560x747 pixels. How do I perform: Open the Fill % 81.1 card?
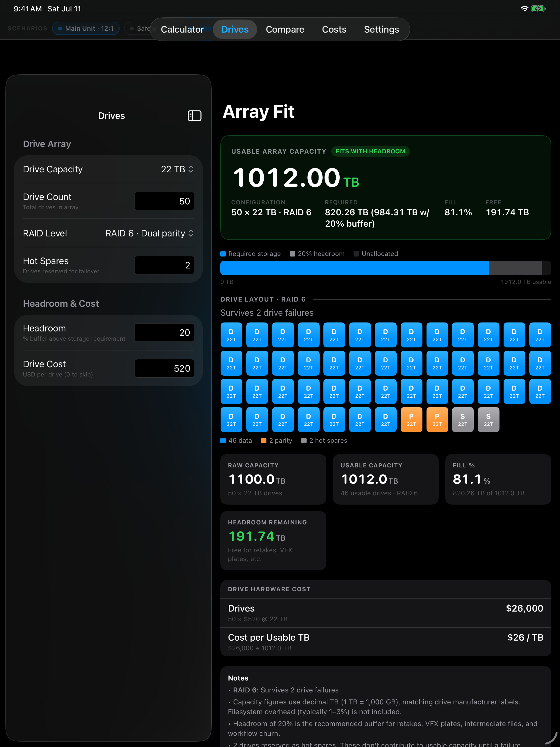click(498, 479)
